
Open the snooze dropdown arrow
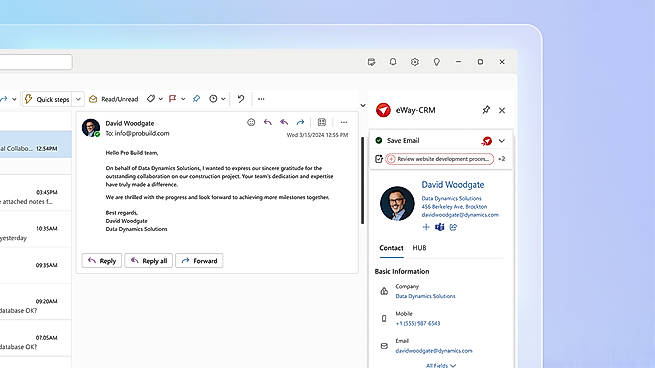(223, 99)
